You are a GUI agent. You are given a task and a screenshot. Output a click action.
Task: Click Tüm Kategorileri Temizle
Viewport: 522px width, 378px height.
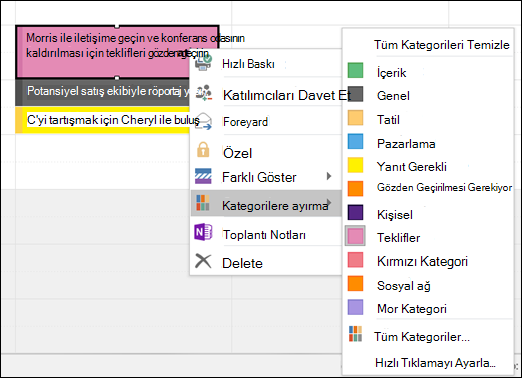(442, 45)
